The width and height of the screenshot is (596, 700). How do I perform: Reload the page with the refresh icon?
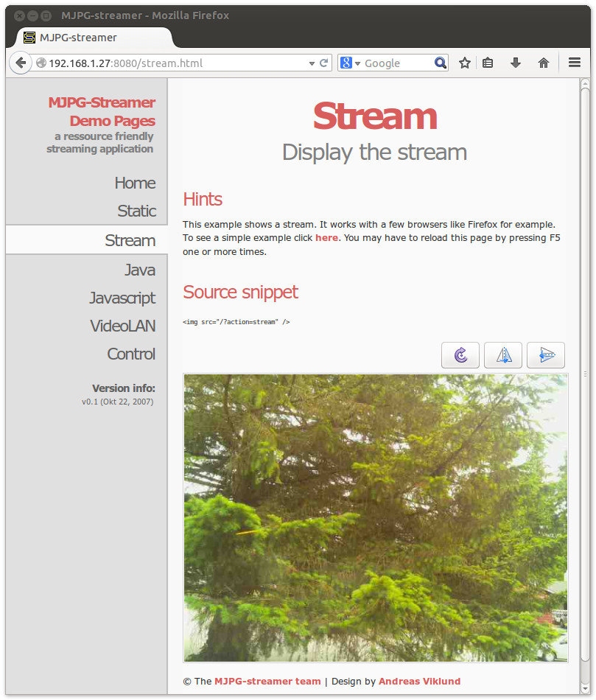pos(324,63)
